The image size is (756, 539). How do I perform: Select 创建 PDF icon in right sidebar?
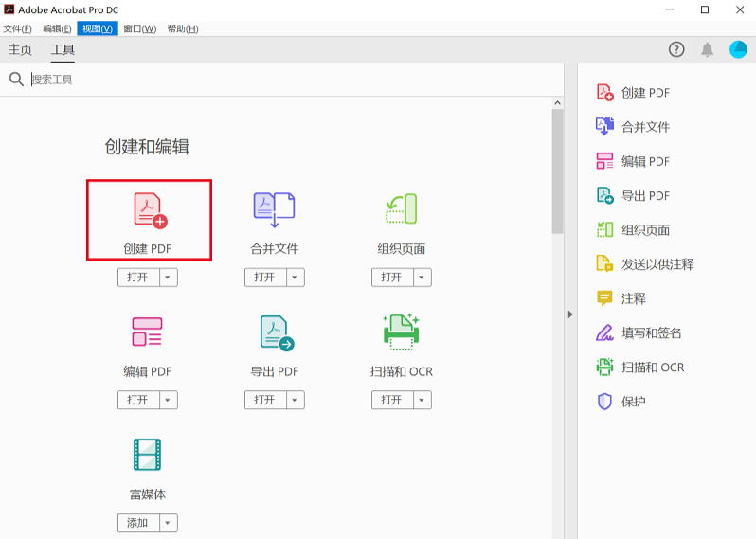604,92
